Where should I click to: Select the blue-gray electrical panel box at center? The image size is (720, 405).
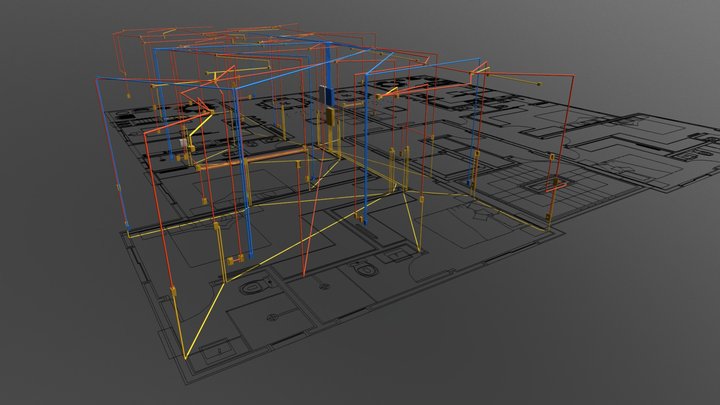coord(328,96)
